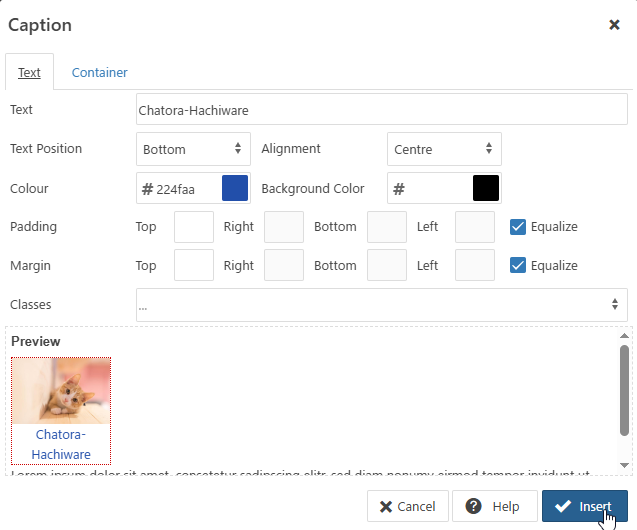The width and height of the screenshot is (637, 530).
Task: Click the preview scrollbar down arrow
Action: tap(625, 465)
